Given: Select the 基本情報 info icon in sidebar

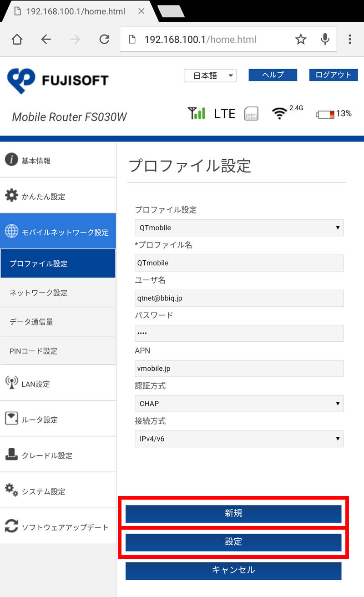Looking at the screenshot, I should pos(11,159).
